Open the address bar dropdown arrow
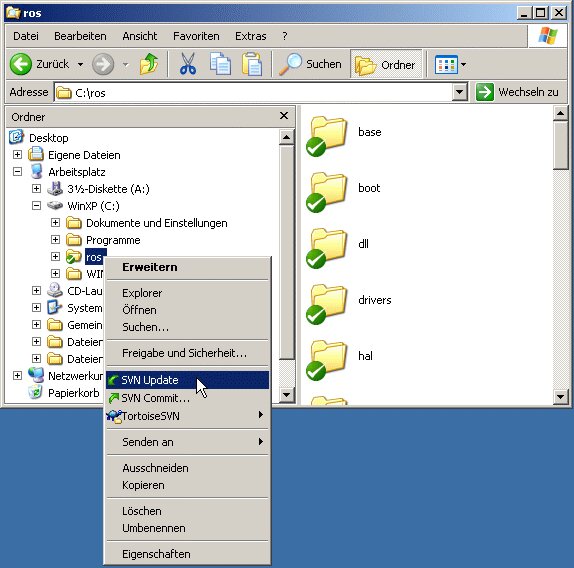This screenshot has height=568, width=574. pos(459,92)
